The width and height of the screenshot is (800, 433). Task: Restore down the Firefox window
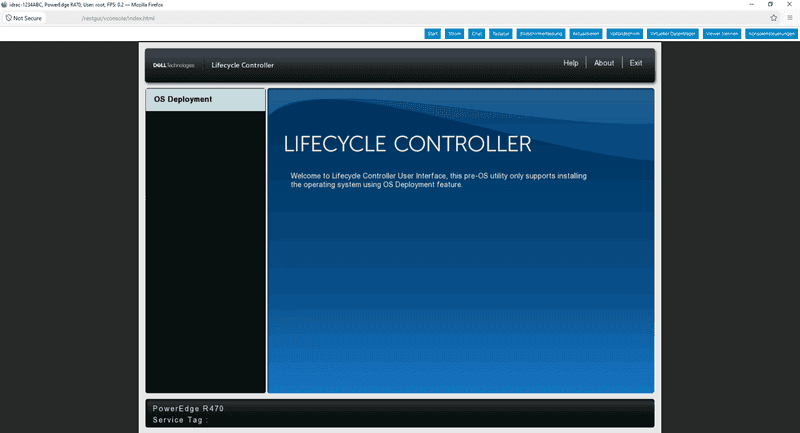[x=770, y=4]
